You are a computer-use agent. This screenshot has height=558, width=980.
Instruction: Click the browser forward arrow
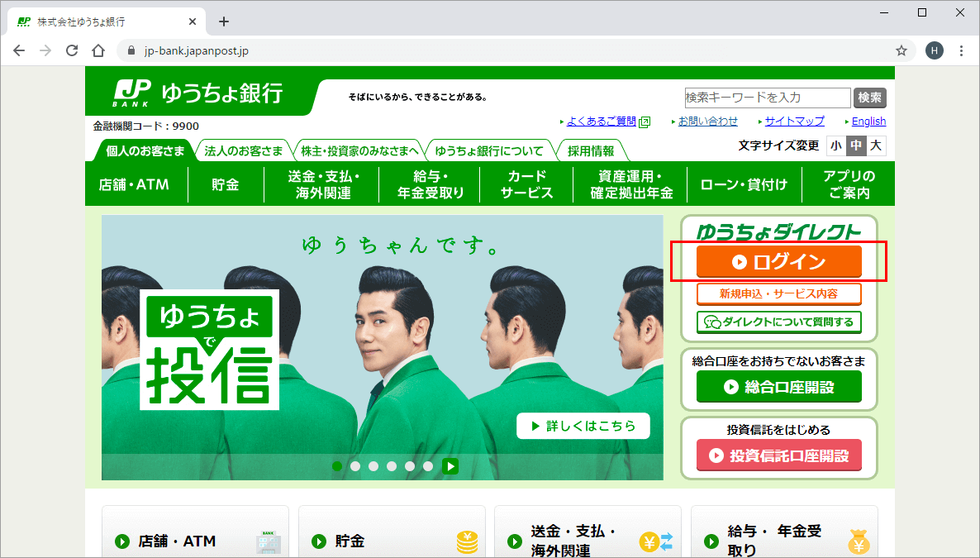[x=45, y=50]
